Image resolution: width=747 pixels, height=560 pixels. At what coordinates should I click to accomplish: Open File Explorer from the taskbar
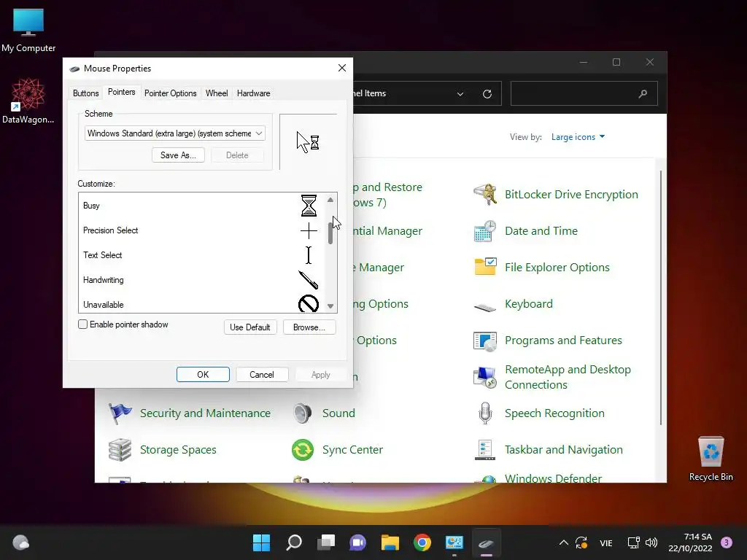[390, 542]
